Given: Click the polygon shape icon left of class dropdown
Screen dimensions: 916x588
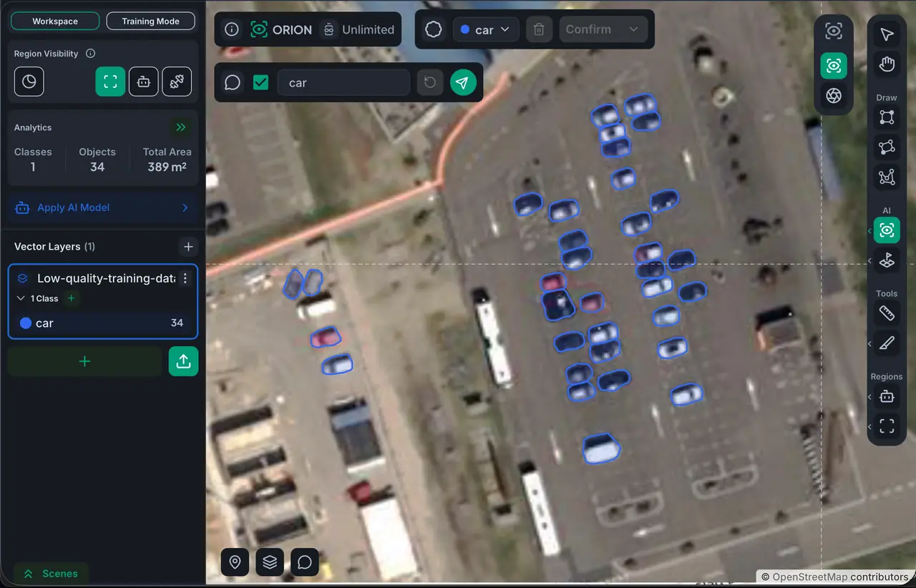Looking at the screenshot, I should (434, 29).
